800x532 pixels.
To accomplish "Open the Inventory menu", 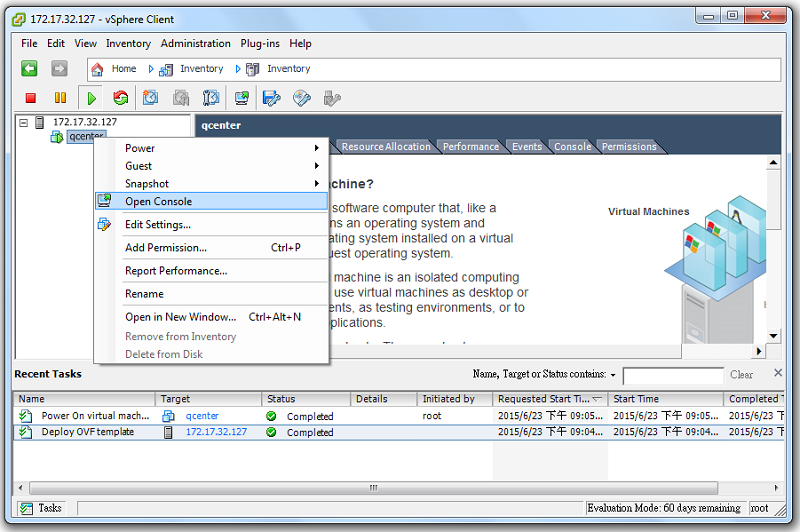I will (128, 43).
